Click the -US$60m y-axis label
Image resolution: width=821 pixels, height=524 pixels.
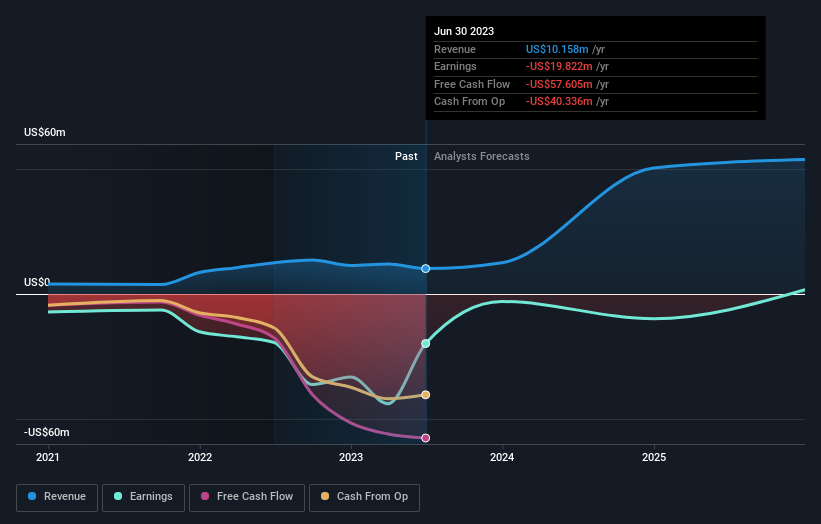(47, 432)
